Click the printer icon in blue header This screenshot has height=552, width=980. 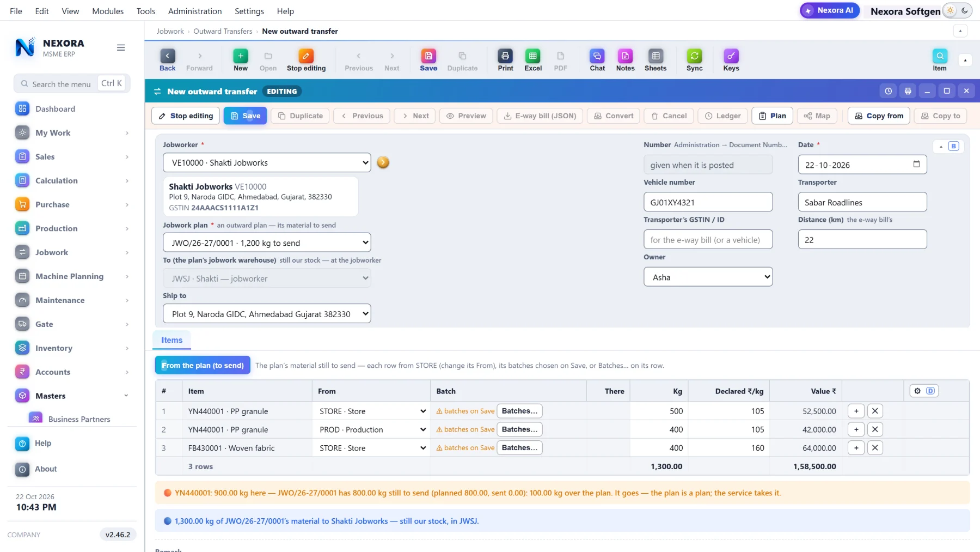point(908,91)
